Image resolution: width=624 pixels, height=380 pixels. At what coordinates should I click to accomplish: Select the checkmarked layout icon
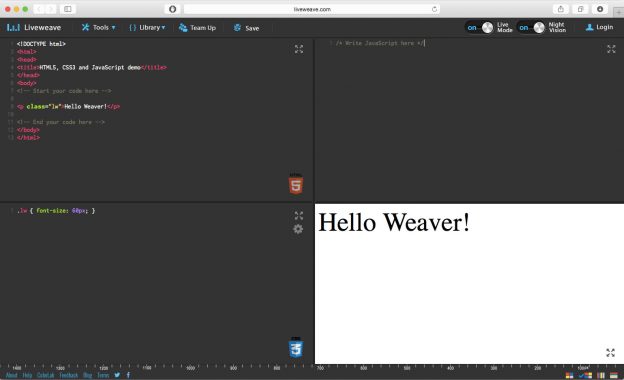(x=585, y=375)
